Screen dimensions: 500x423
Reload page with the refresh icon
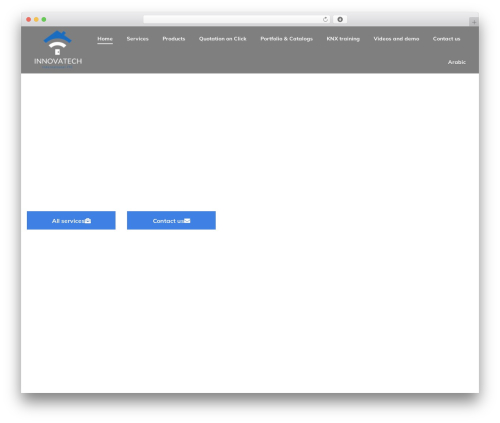325,20
